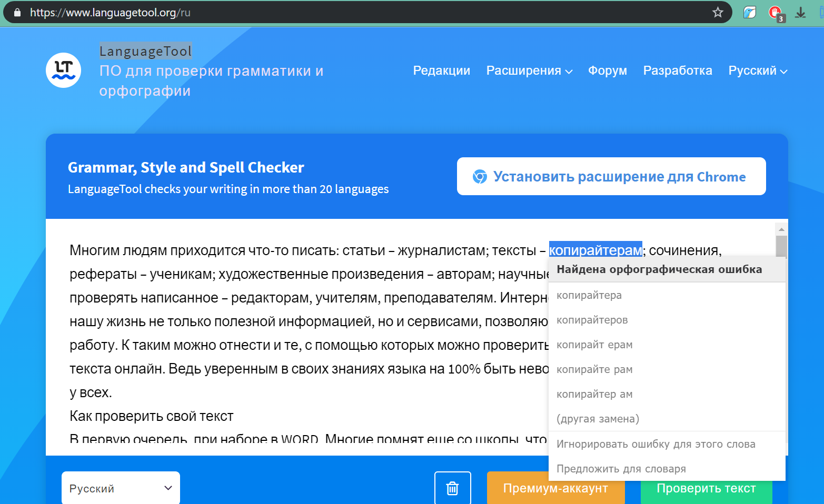Open the Редакции navigation link
Image resolution: width=824 pixels, height=504 pixels.
[x=442, y=70]
